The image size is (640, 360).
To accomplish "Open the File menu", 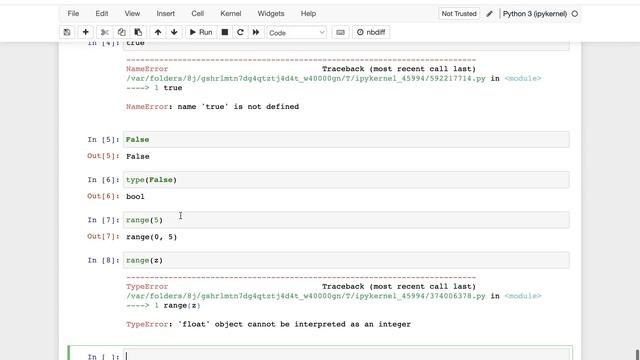I will (x=73, y=13).
